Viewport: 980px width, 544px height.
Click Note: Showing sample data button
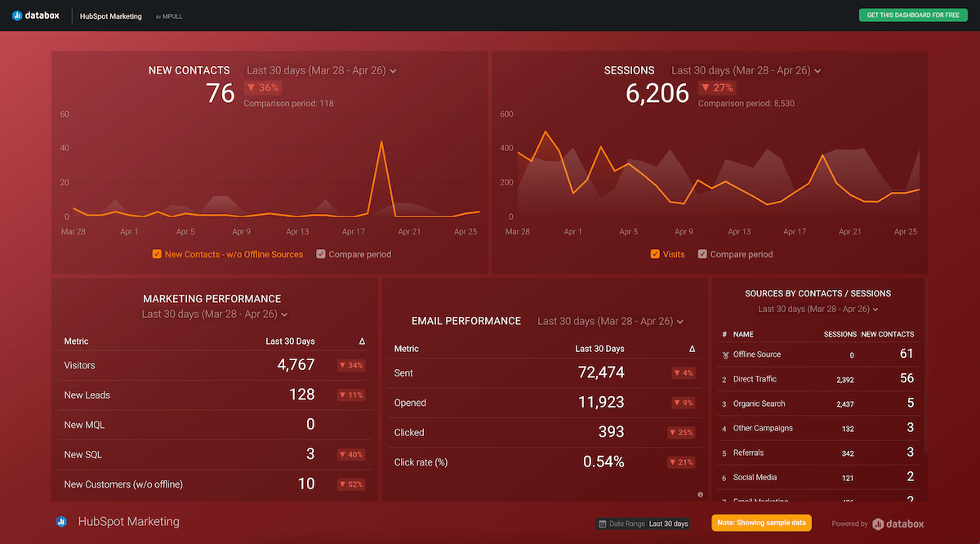click(763, 523)
